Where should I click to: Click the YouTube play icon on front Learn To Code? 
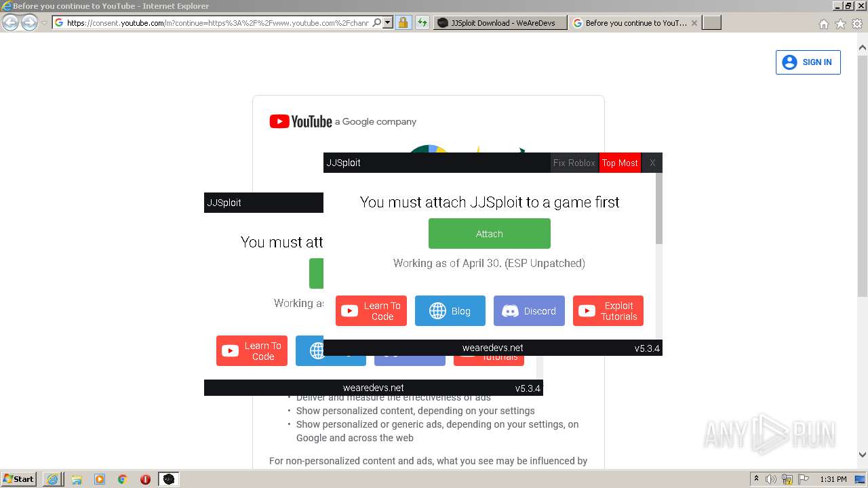click(x=350, y=311)
